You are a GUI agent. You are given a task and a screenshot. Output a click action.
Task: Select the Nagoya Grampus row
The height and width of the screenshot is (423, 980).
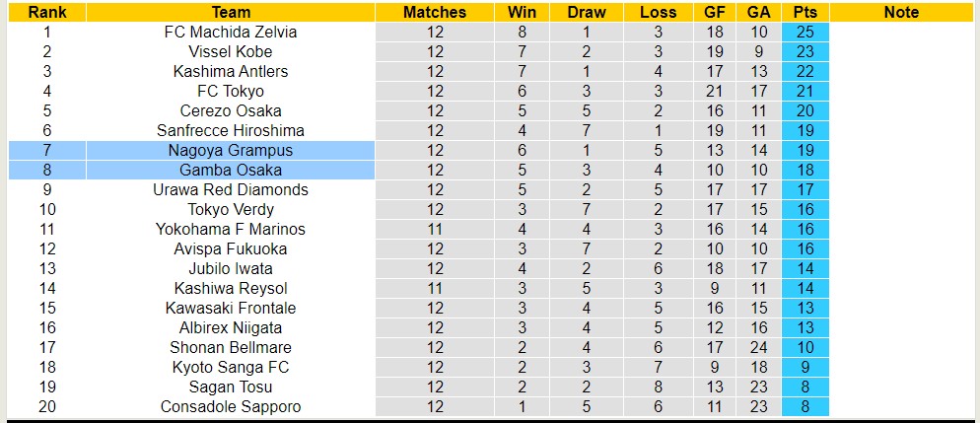(x=231, y=150)
